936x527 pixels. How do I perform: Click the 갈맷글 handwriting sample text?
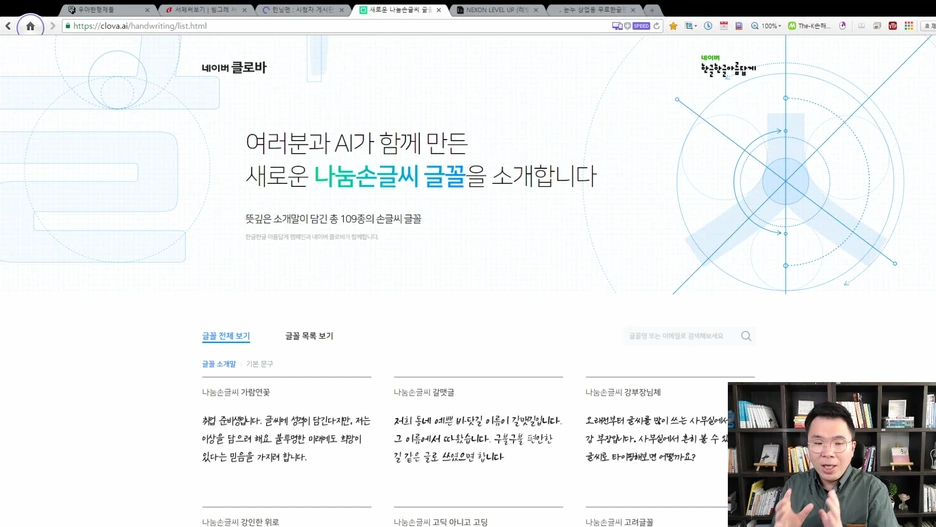(x=478, y=439)
